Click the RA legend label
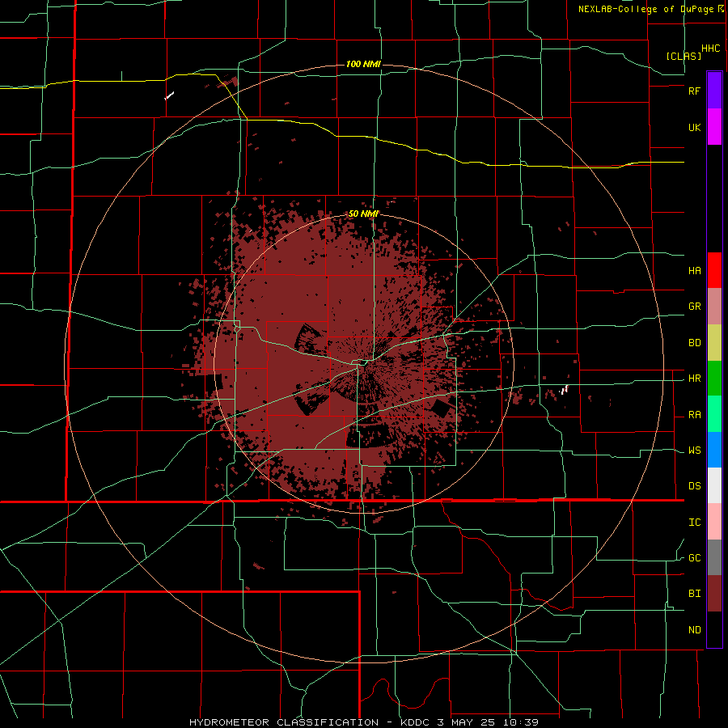The image size is (728, 728). 694,415
